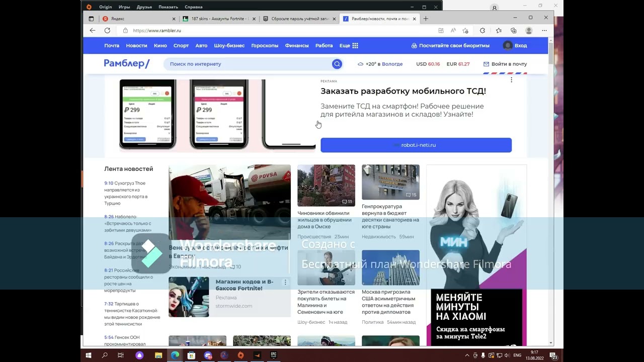Viewport: 644px width, 362px height.
Task: Add page to favorites star icon
Action: point(466,31)
